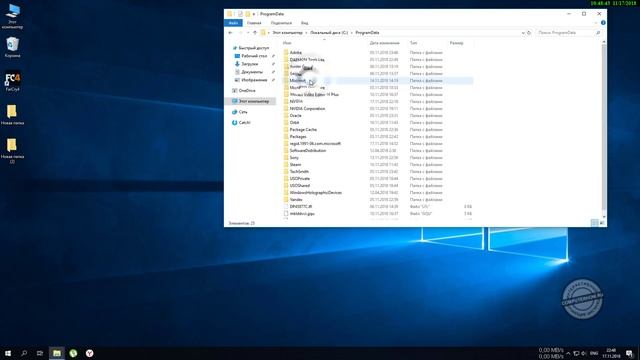This screenshot has height=360, width=640.
Task: Open Быстрый доступ in the navigation pane
Action: pos(251,48)
